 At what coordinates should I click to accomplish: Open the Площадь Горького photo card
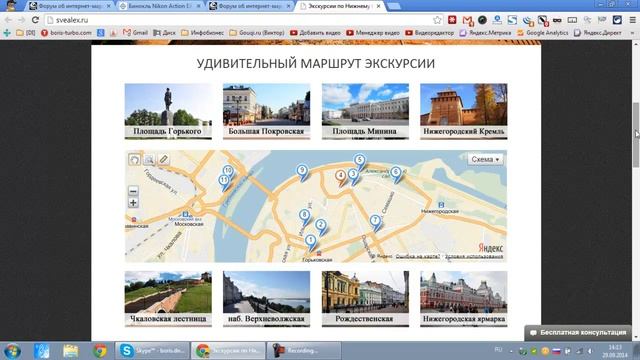[x=168, y=111]
